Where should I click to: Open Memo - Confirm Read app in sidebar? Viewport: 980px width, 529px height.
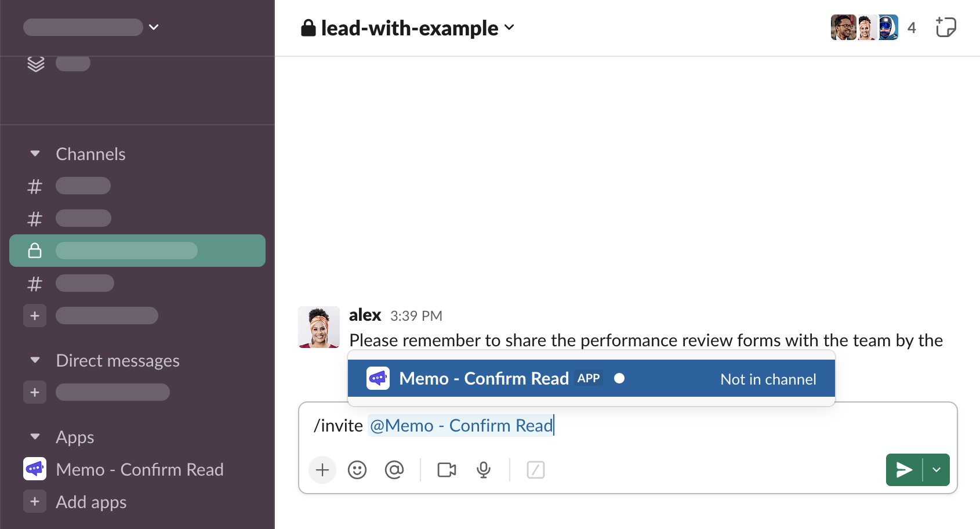139,469
